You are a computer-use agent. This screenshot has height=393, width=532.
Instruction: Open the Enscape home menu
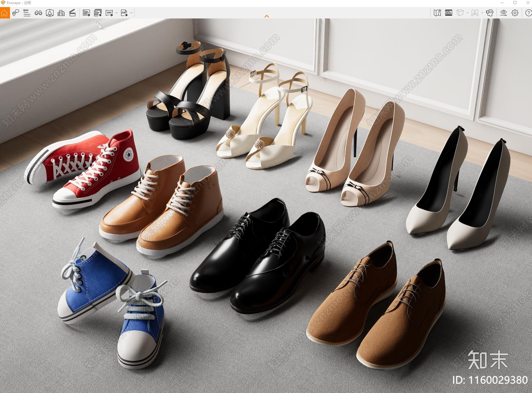[5, 13]
